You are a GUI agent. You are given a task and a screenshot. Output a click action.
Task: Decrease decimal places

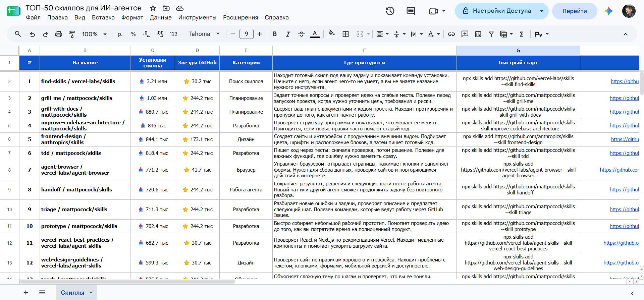click(x=147, y=34)
